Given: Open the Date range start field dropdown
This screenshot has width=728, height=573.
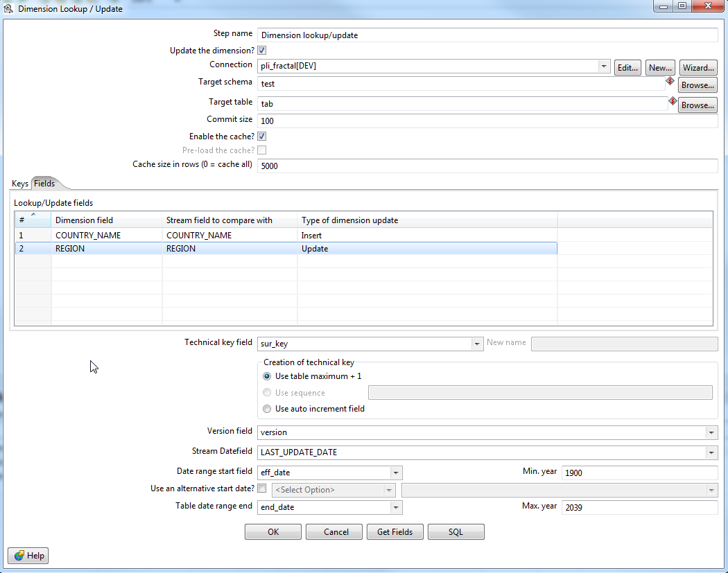Looking at the screenshot, I should pyautogui.click(x=396, y=473).
